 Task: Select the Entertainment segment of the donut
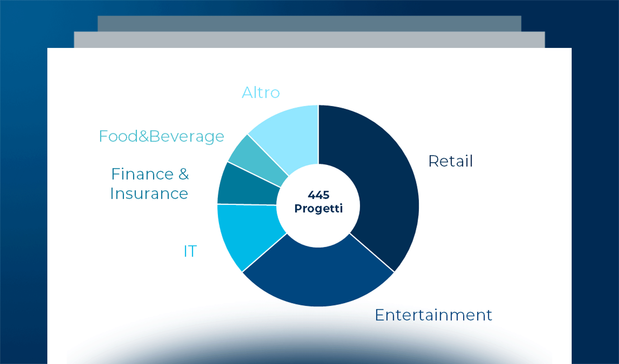319,276
